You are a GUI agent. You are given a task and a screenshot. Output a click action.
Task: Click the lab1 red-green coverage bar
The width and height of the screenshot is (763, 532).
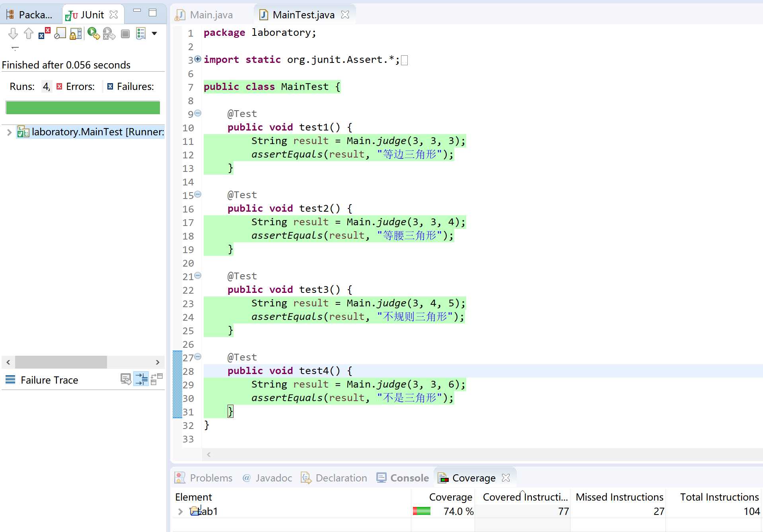[422, 511]
